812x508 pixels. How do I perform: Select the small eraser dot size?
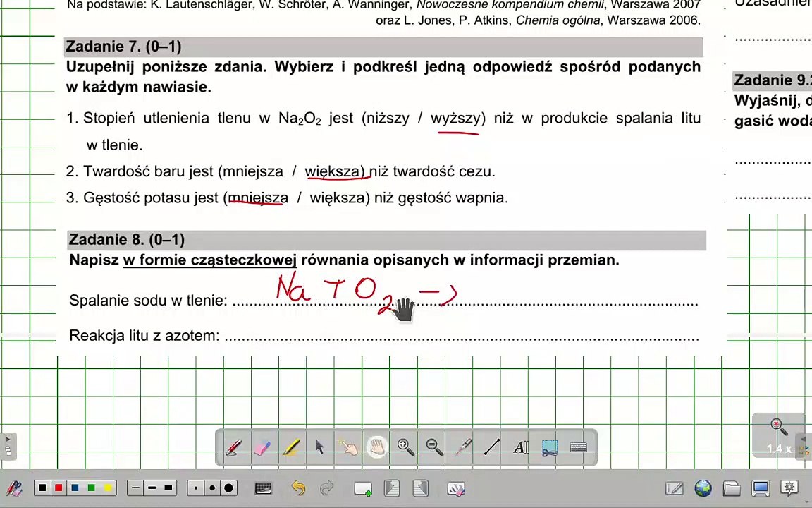point(196,488)
